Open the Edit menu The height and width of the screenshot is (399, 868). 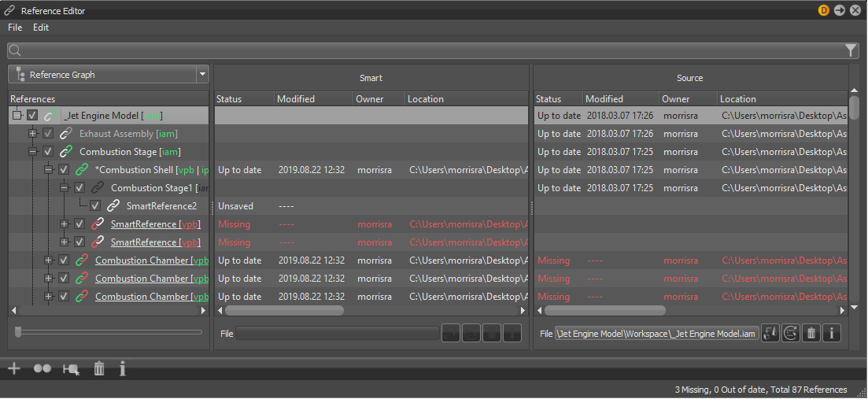point(41,27)
